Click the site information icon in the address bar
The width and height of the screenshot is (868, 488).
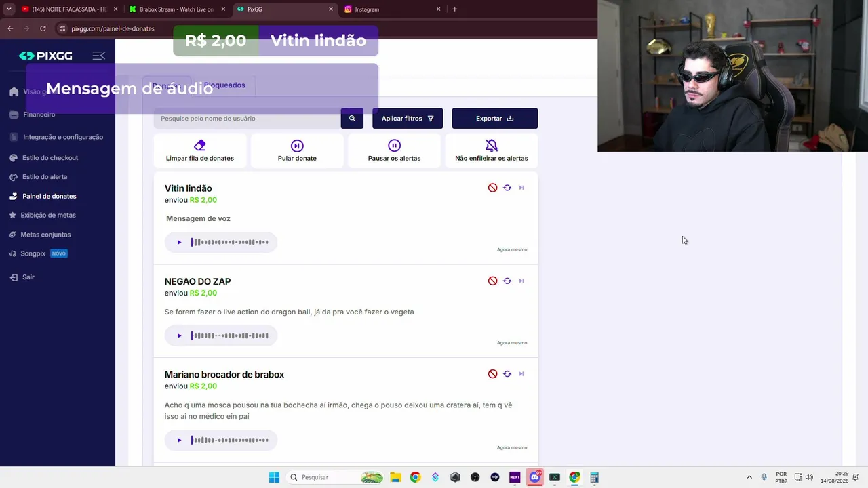62,28
